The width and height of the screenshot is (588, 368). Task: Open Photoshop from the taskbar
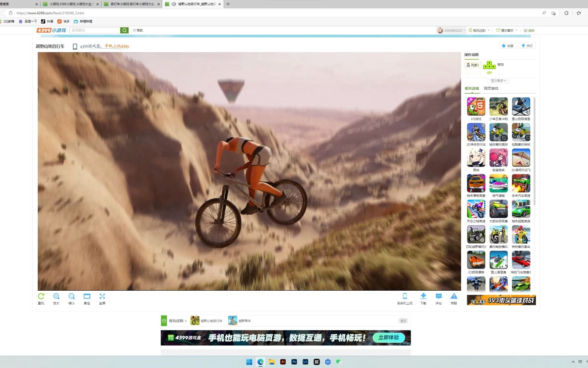(294, 362)
